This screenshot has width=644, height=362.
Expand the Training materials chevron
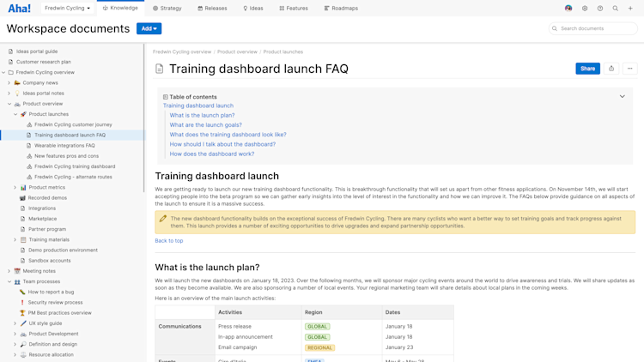pos(15,239)
